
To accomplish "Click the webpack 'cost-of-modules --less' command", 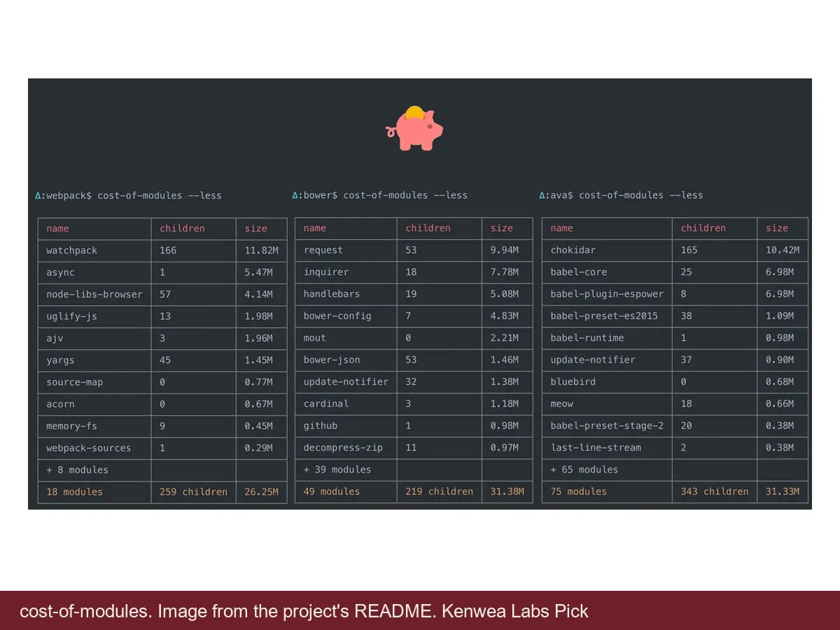I will [160, 196].
